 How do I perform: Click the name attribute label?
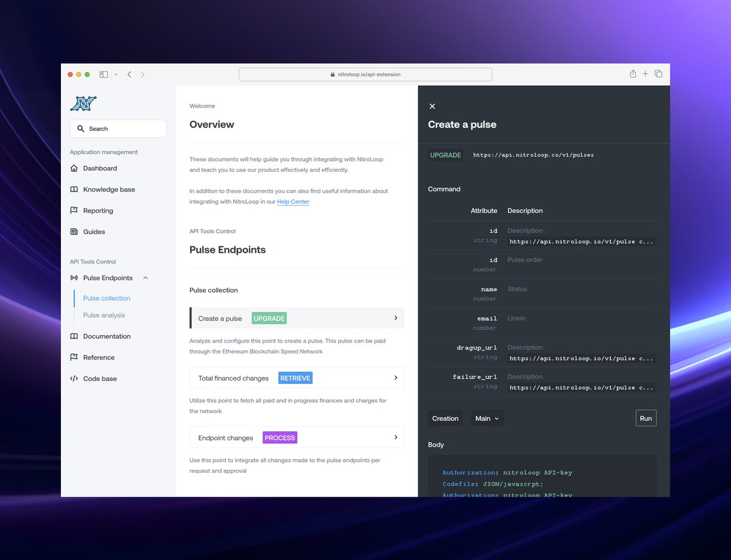pos(489,289)
